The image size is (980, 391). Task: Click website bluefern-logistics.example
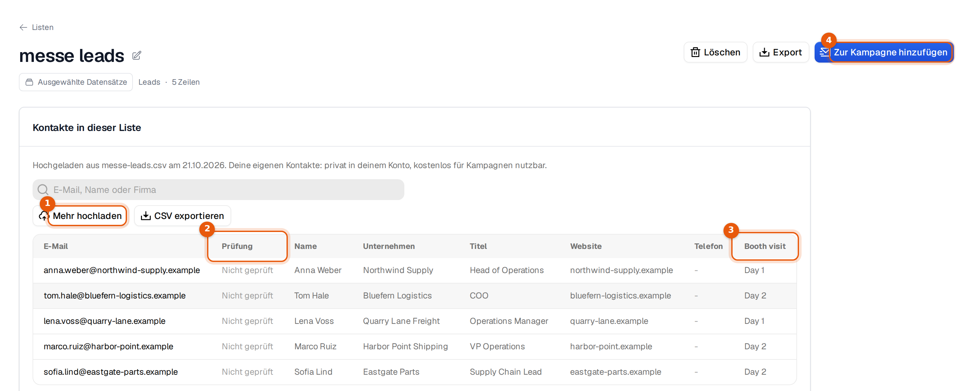620,296
